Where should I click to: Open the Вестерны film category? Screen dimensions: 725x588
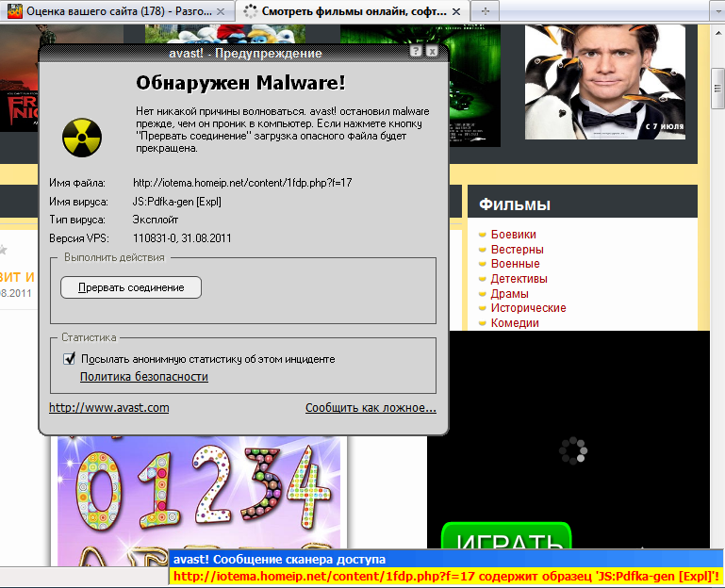pyautogui.click(x=517, y=249)
